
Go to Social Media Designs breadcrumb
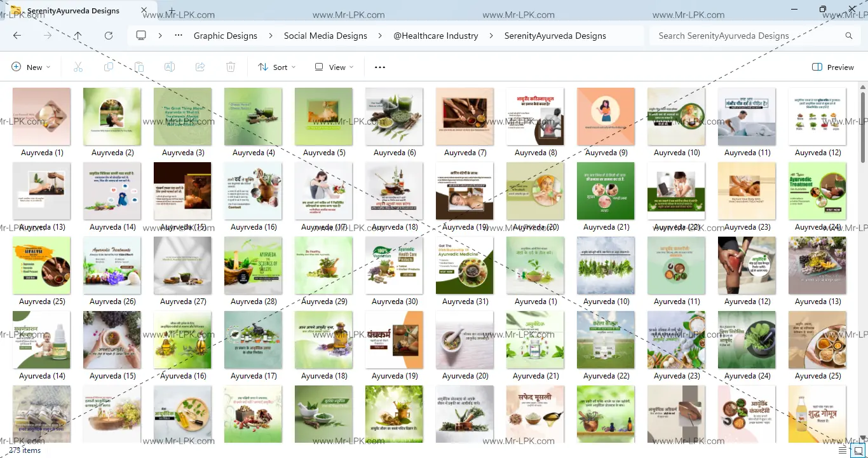coord(325,36)
